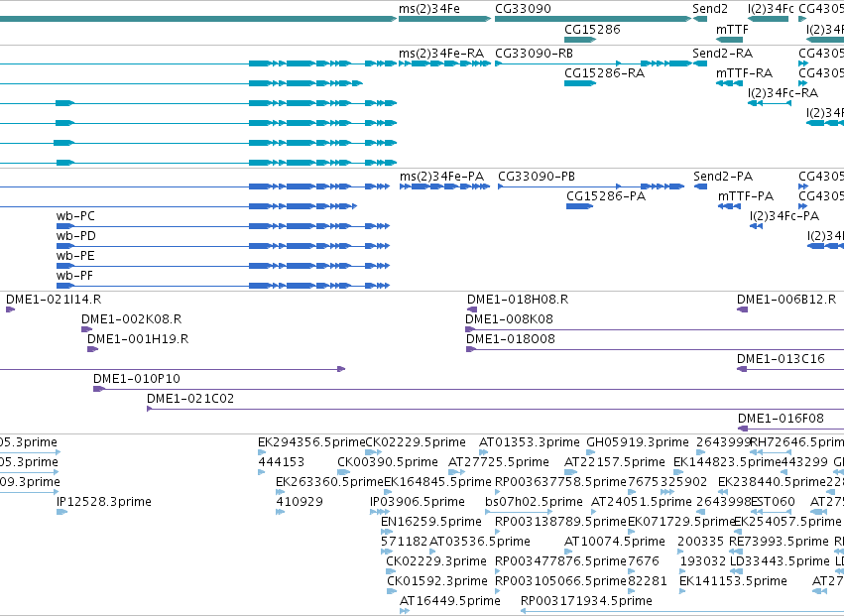This screenshot has width=844, height=616.
Task: Click the DME1-021C02 clone label
Action: 190,399
